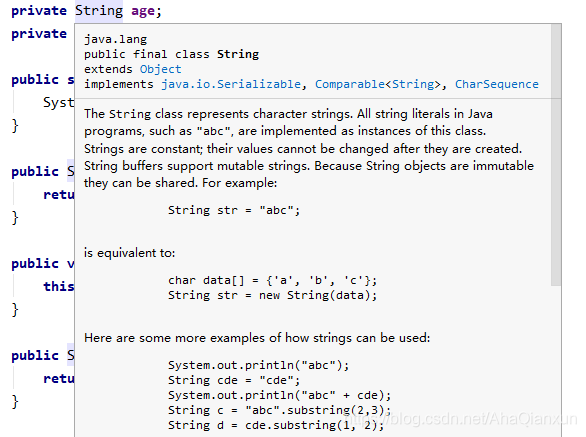The width and height of the screenshot is (586, 437).
Task: Click the 'this' keyword in the editor
Action: (x=59, y=286)
